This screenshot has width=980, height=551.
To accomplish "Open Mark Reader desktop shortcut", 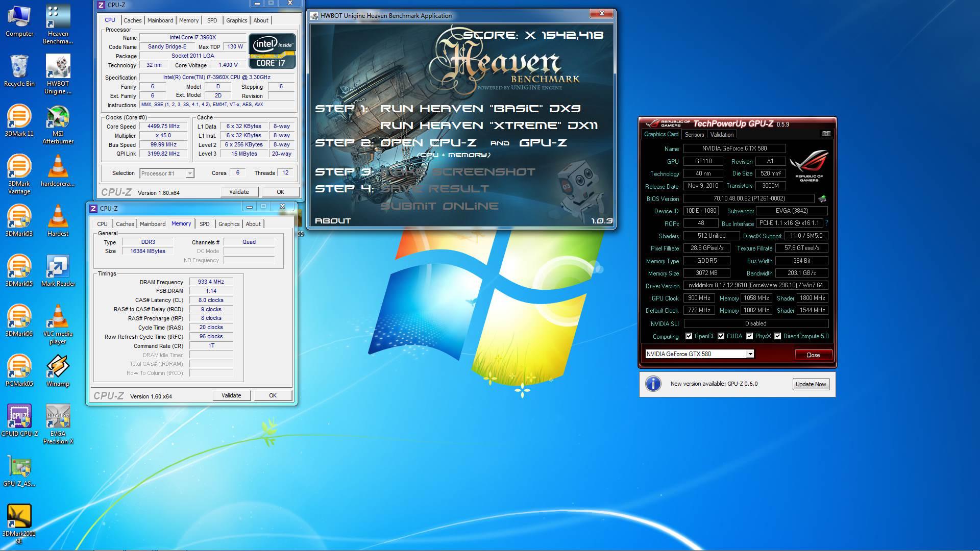I will point(58,270).
